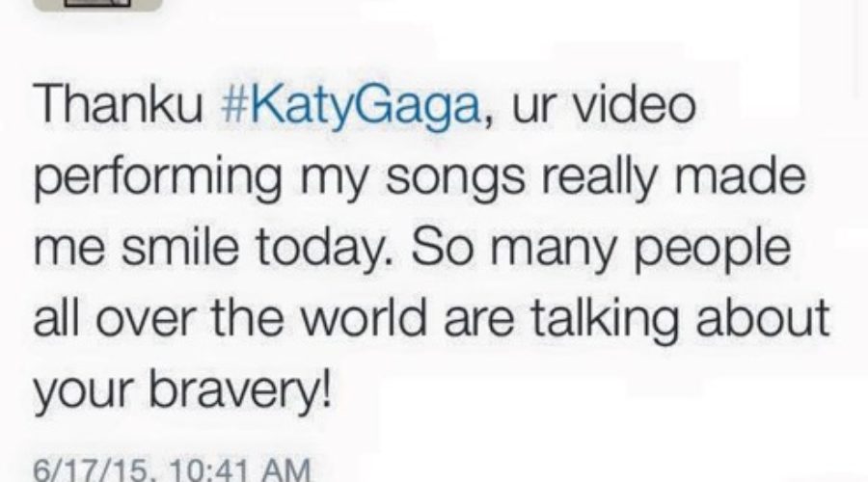Click the word world in the tweet
Viewport: 868px width, 482px height.
pos(365,318)
